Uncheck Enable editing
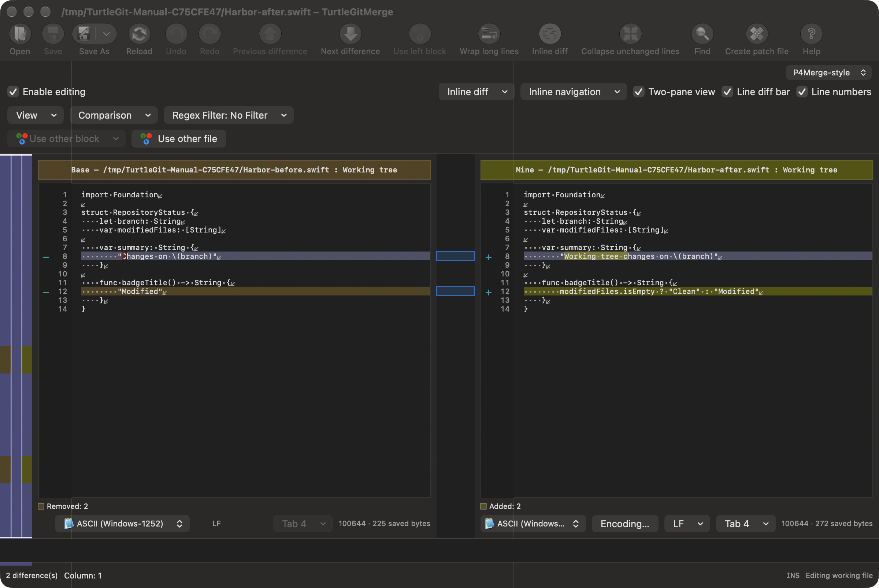This screenshot has width=879, height=588. coord(13,92)
